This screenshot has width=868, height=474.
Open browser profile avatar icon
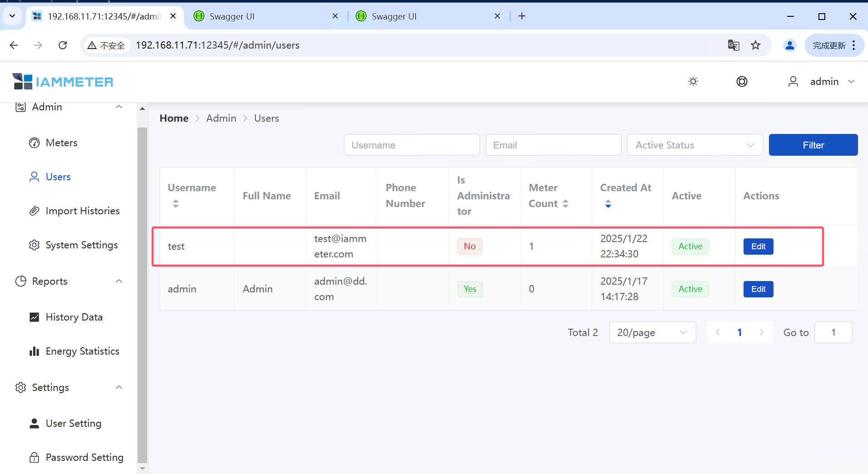tap(790, 45)
